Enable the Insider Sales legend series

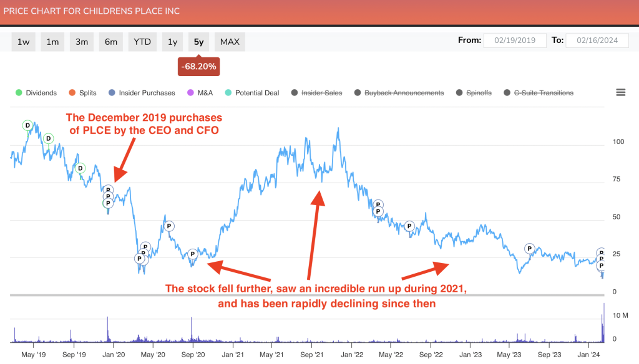click(x=316, y=93)
